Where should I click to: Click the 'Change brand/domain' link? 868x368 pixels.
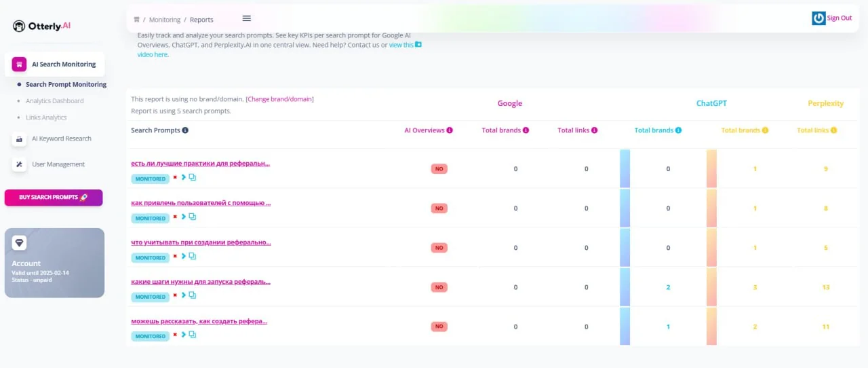pyautogui.click(x=280, y=99)
